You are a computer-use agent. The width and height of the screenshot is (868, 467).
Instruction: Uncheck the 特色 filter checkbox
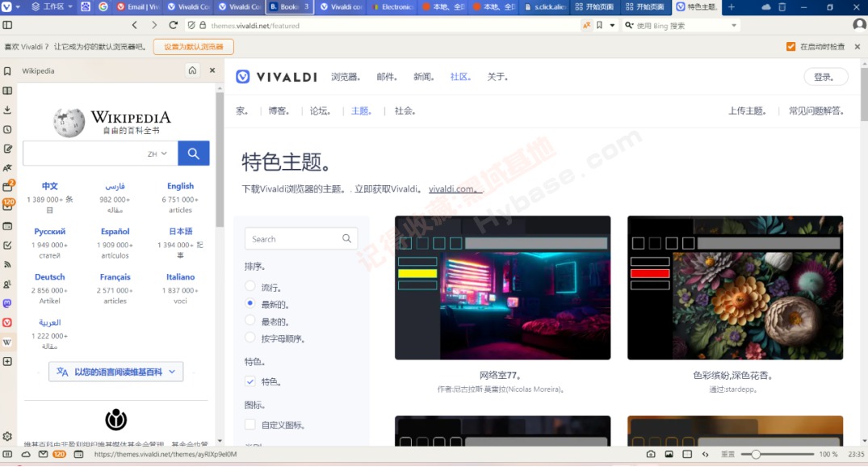tap(250, 381)
